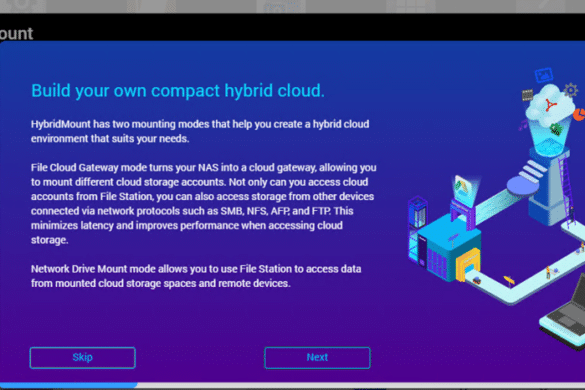Click the partial 'ount' window title text
This screenshot has width=585, height=390.
pyautogui.click(x=16, y=34)
